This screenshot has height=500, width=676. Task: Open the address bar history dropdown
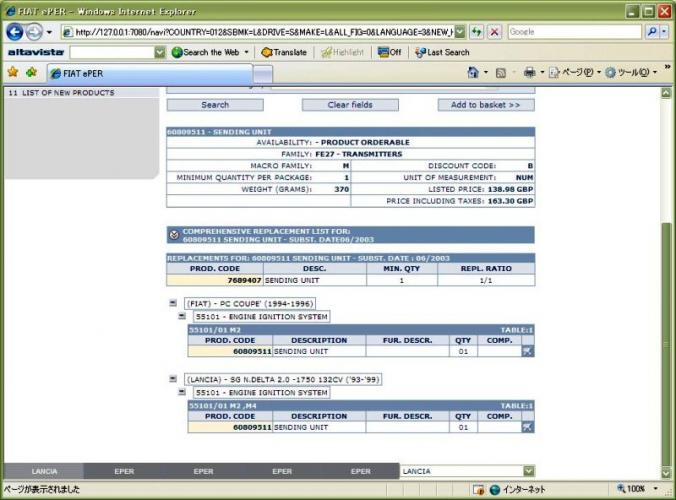coord(460,32)
